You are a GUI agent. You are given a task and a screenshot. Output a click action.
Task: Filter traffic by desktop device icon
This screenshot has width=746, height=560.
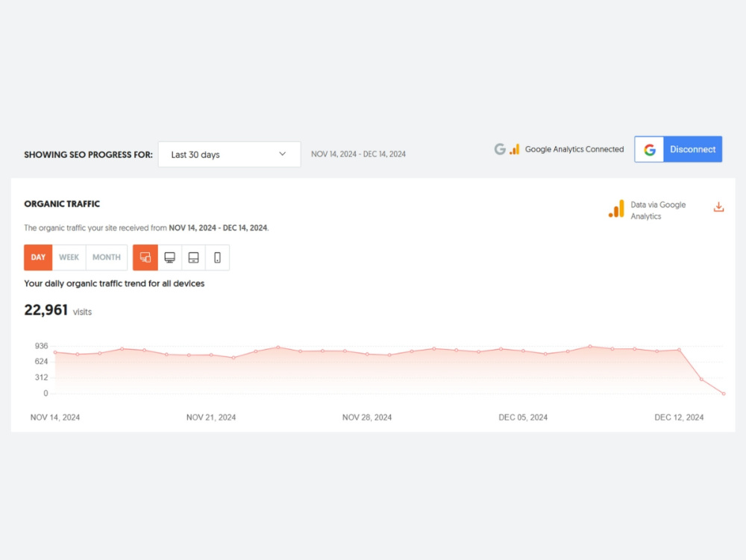tap(169, 257)
